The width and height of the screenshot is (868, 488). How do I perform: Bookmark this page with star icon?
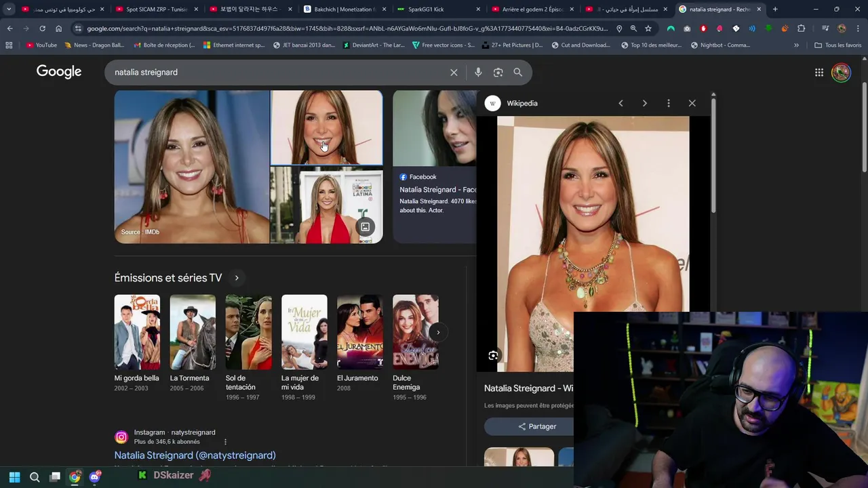coord(648,28)
